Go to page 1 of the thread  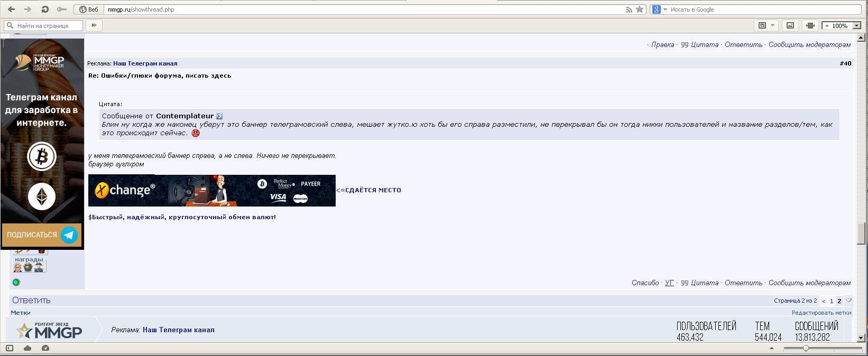(831, 301)
